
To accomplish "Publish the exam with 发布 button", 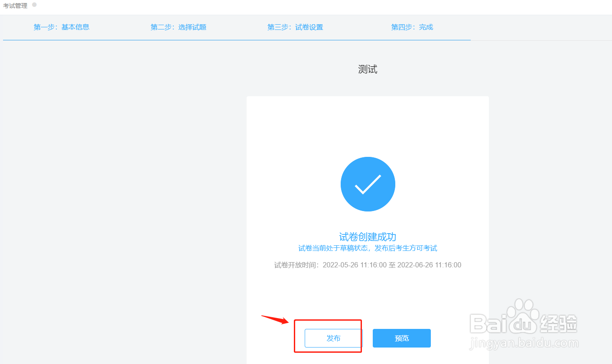I will pyautogui.click(x=333, y=338).
